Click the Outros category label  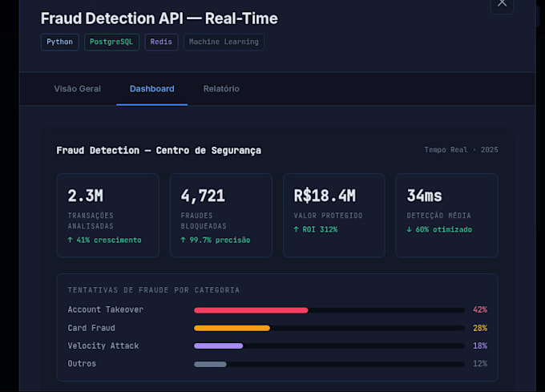tap(82, 363)
